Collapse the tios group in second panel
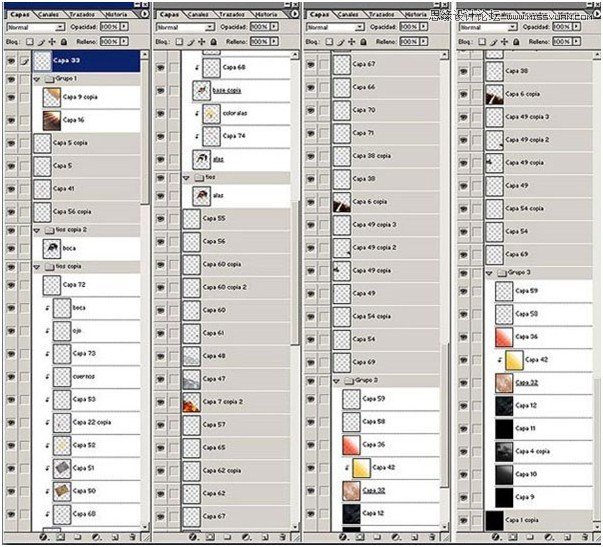Screen dimensions: 603x547 coord(187,178)
